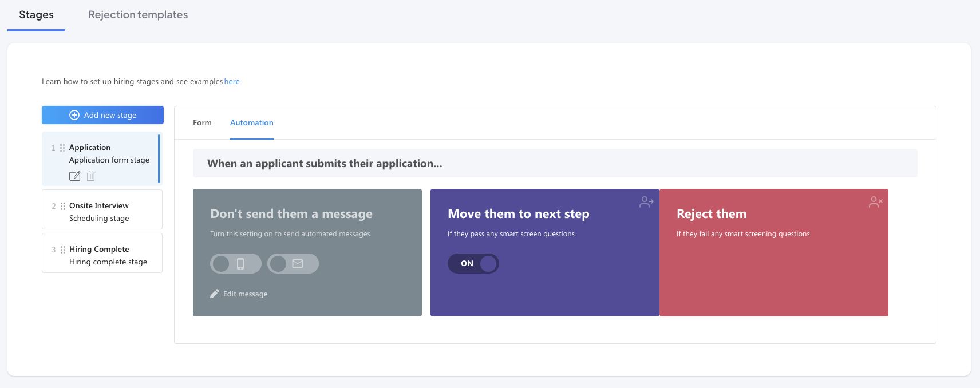Click the edit icon under Application stage
Screen dimensions: 980x388
point(74,176)
